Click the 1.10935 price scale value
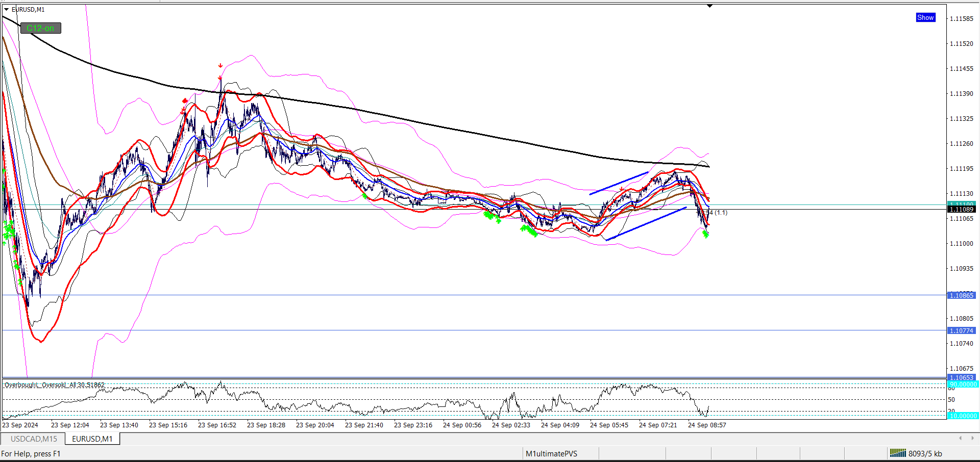This screenshot has width=980, height=462. (x=962, y=269)
